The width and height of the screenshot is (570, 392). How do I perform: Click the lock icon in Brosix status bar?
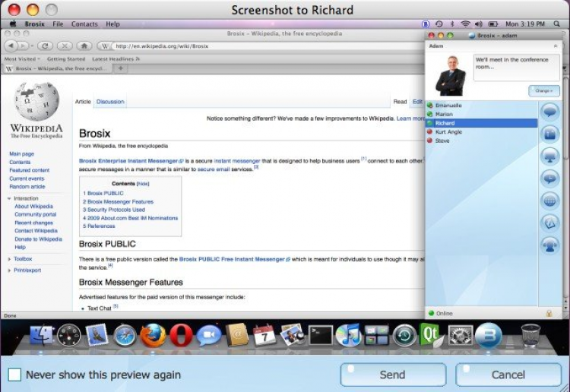(x=549, y=313)
